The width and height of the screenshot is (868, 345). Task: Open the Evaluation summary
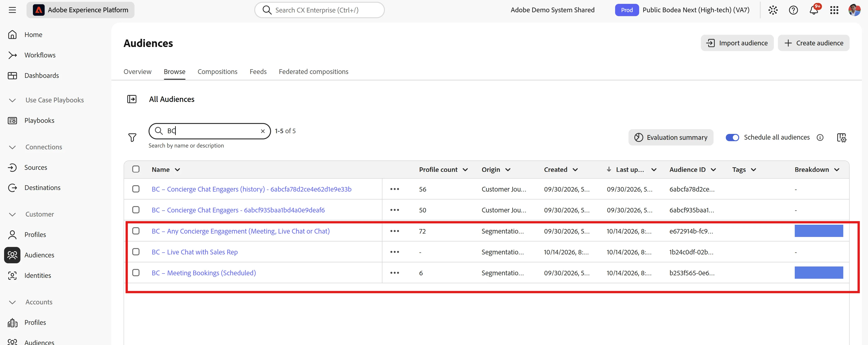click(x=670, y=137)
